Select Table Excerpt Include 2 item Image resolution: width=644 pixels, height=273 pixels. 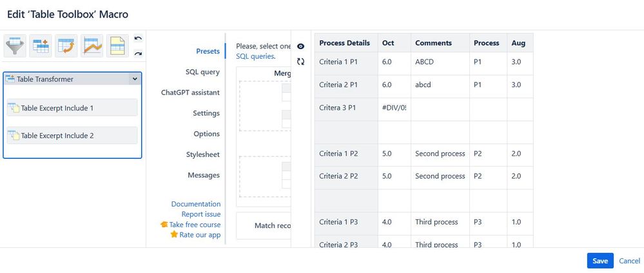coord(72,136)
